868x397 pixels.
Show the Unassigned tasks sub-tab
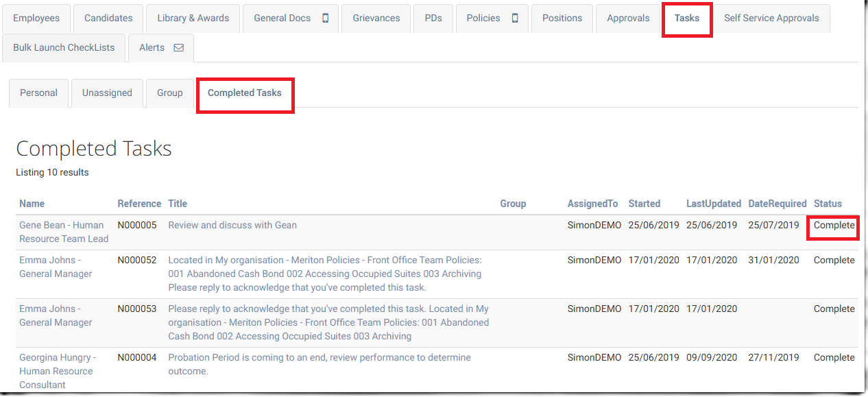pos(107,93)
